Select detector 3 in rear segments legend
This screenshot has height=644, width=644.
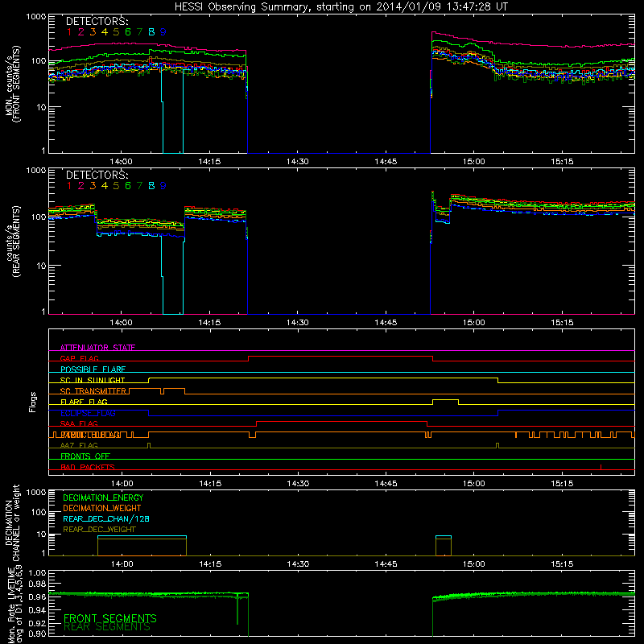tap(93, 186)
